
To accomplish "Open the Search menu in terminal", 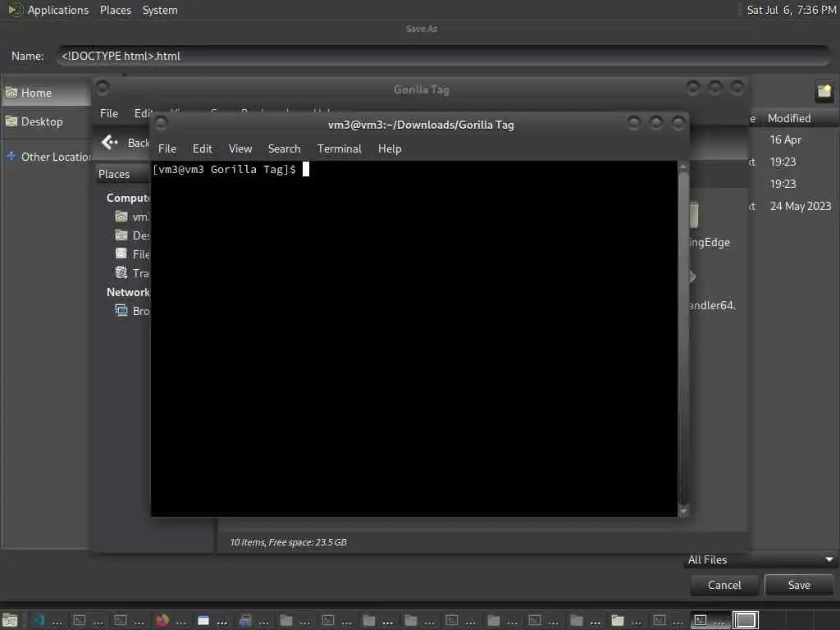I will 284,149.
